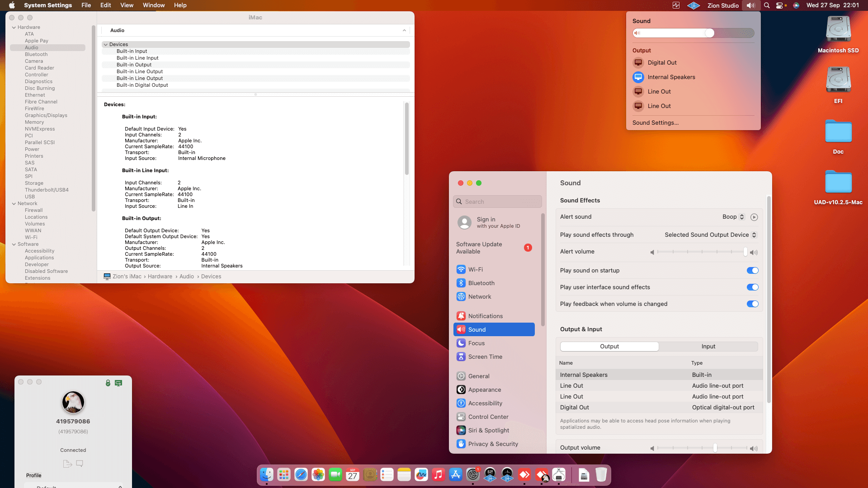Switch to the Input tab
The width and height of the screenshot is (868, 488).
[708, 347]
